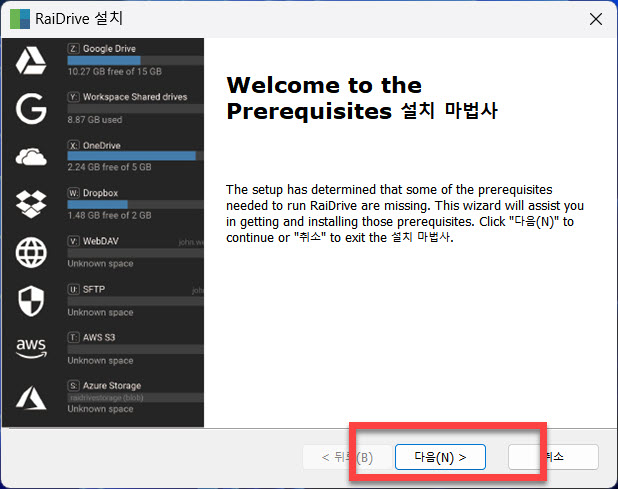Click the 'Dropbox' label
Viewport: 618px width, 489px height.
(101, 193)
